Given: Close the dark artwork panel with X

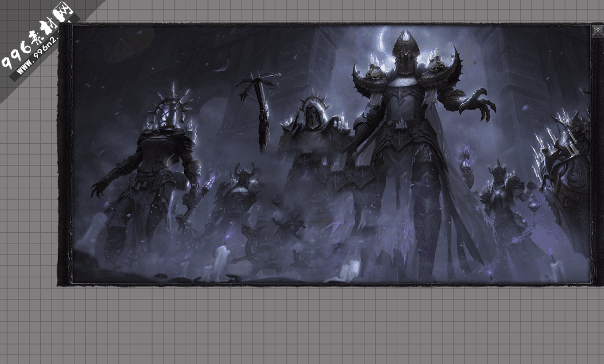Looking at the screenshot, I should point(598,31).
